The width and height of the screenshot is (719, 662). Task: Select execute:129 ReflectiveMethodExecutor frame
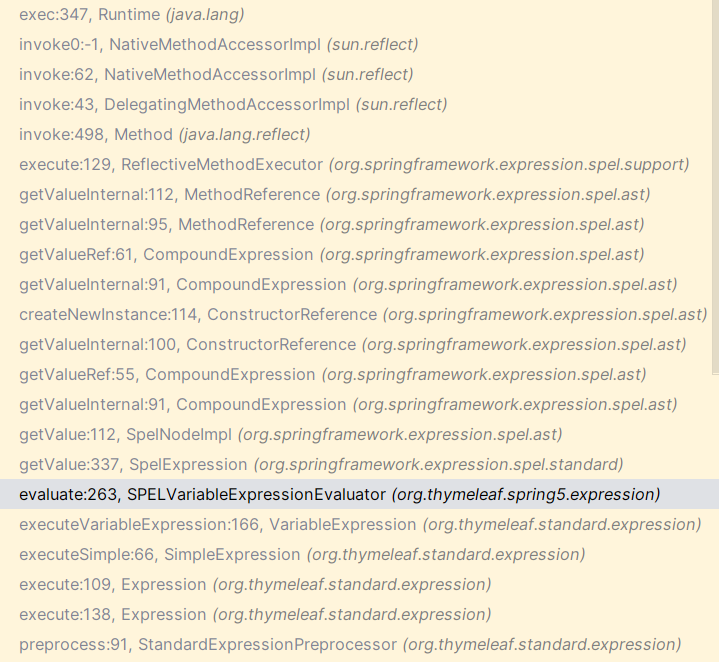[x=355, y=165]
